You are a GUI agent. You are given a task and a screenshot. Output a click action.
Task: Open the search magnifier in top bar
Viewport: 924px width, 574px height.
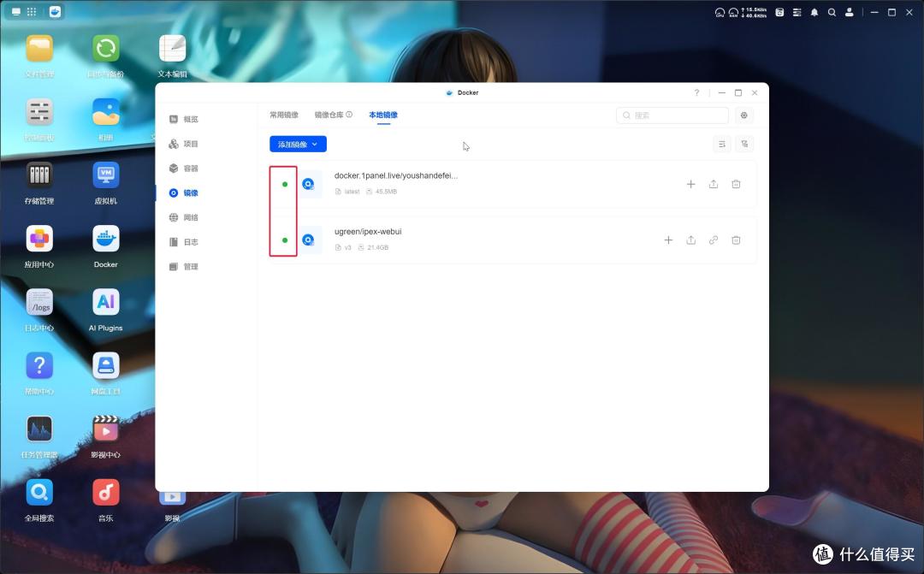tap(832, 12)
